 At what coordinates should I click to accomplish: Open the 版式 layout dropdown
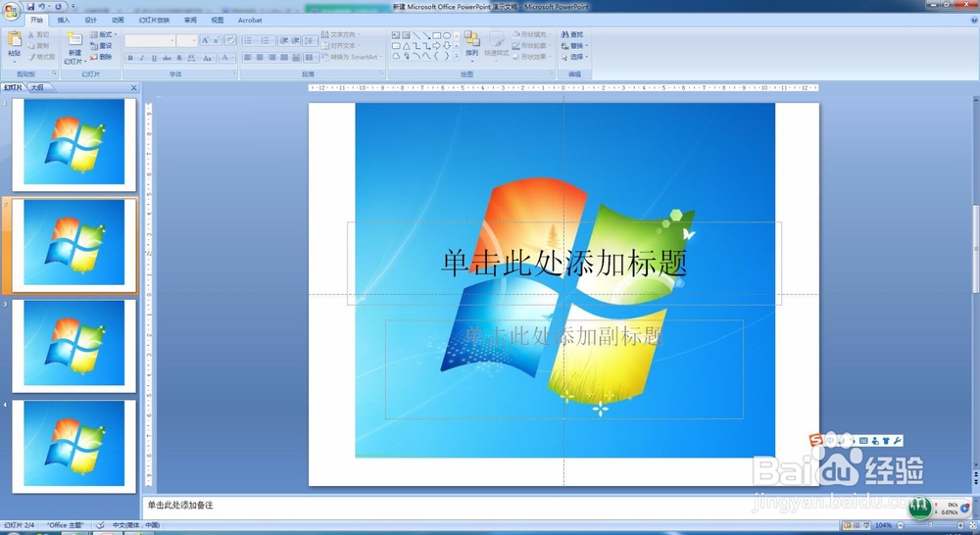103,34
